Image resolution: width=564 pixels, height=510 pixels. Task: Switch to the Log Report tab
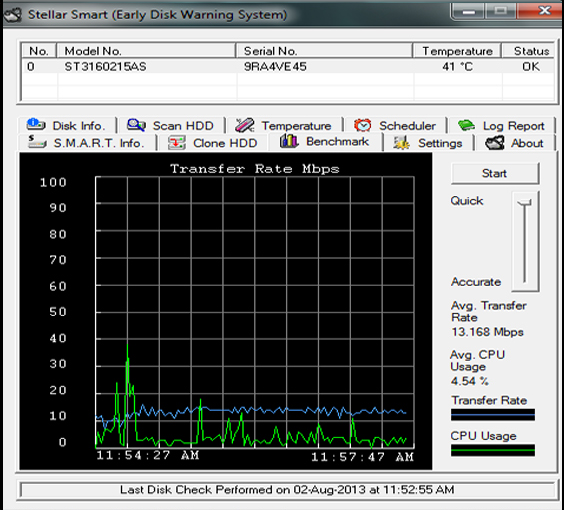tap(501, 126)
